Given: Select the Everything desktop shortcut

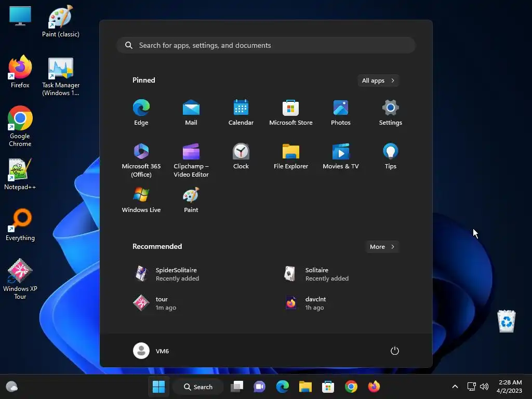Looking at the screenshot, I should [20, 224].
